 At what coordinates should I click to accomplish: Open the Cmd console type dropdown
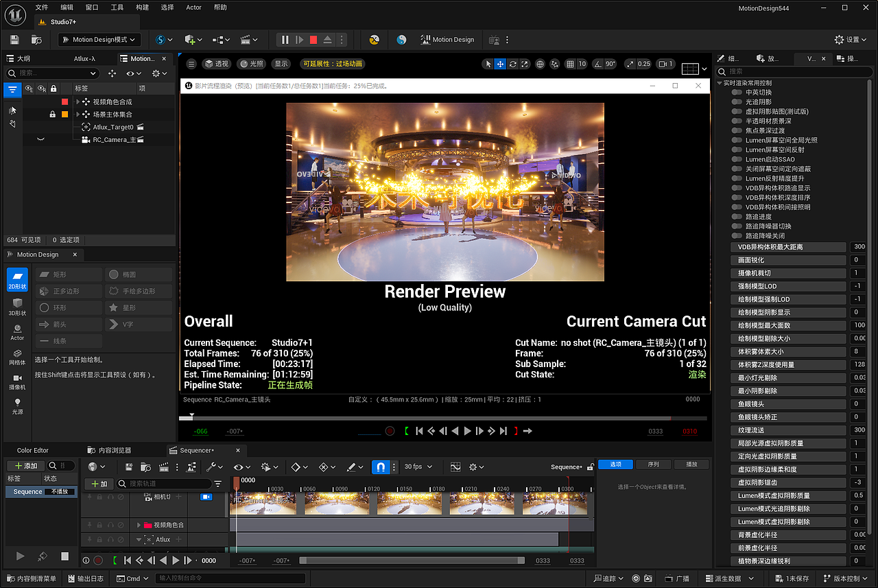click(x=133, y=578)
